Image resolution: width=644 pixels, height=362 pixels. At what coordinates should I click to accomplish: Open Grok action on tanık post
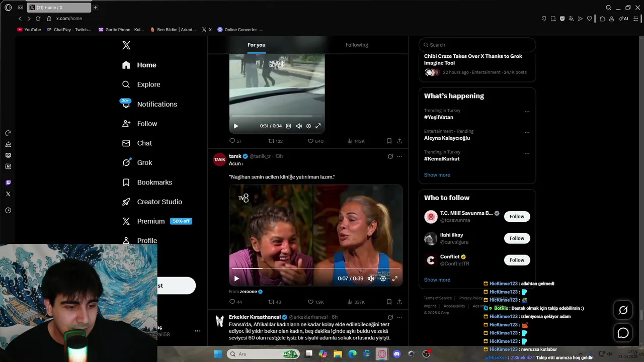[390, 156]
